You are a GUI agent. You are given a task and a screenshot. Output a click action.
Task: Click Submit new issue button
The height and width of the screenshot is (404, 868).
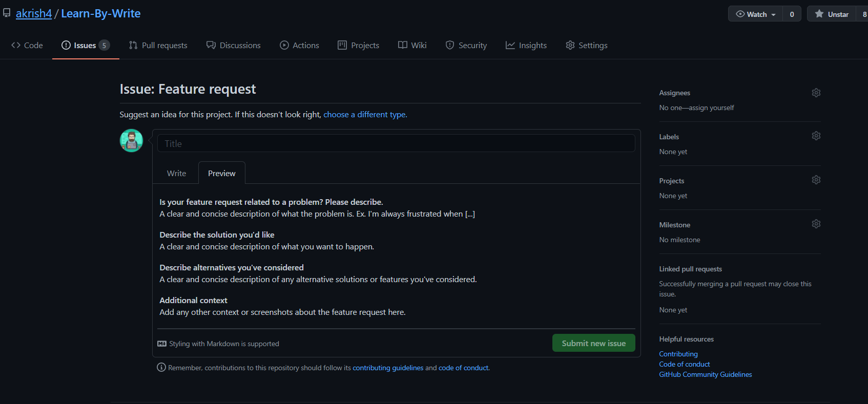coord(594,343)
